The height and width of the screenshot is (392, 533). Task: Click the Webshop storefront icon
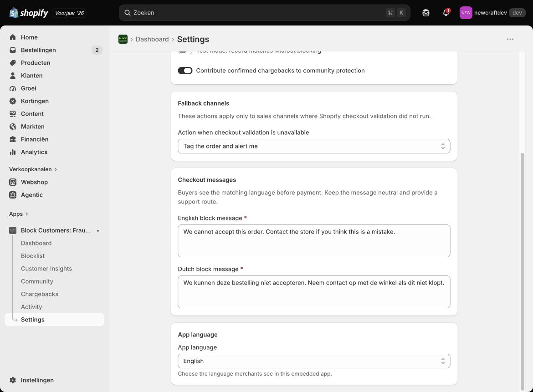tap(13, 182)
